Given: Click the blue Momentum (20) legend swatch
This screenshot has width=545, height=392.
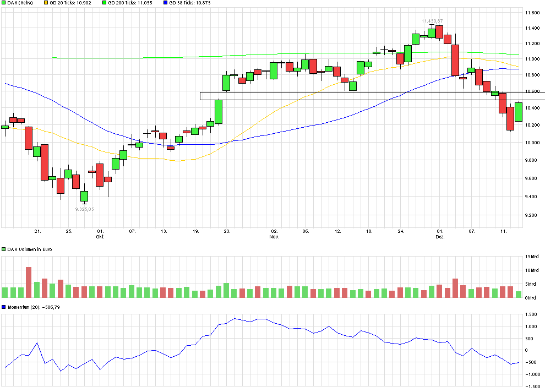Looking at the screenshot, I should (4, 307).
